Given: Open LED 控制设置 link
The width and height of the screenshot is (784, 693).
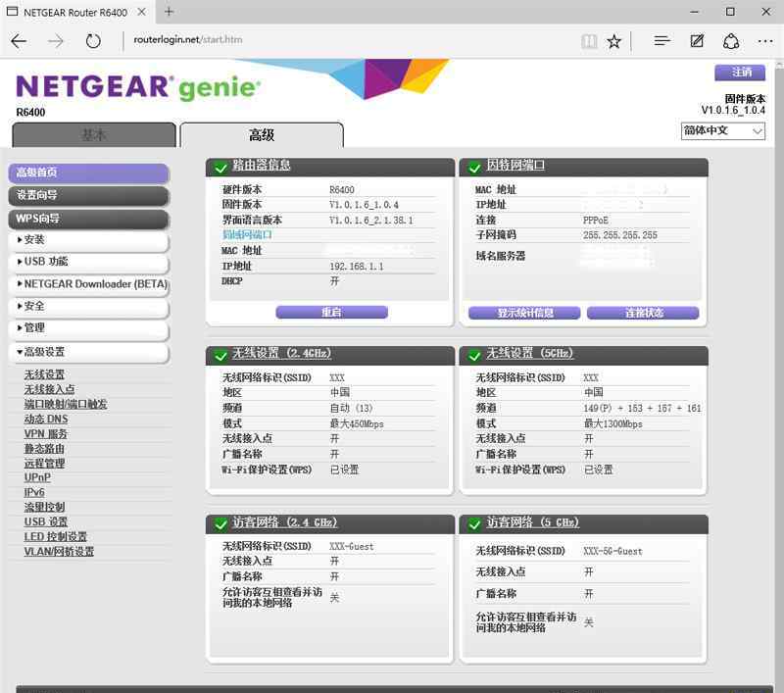Looking at the screenshot, I should point(56,536).
